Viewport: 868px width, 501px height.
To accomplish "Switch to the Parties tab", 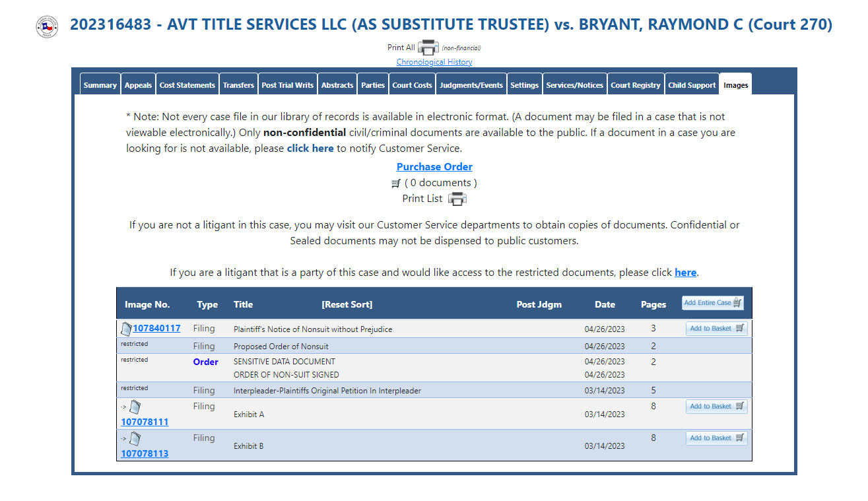I will coord(373,84).
